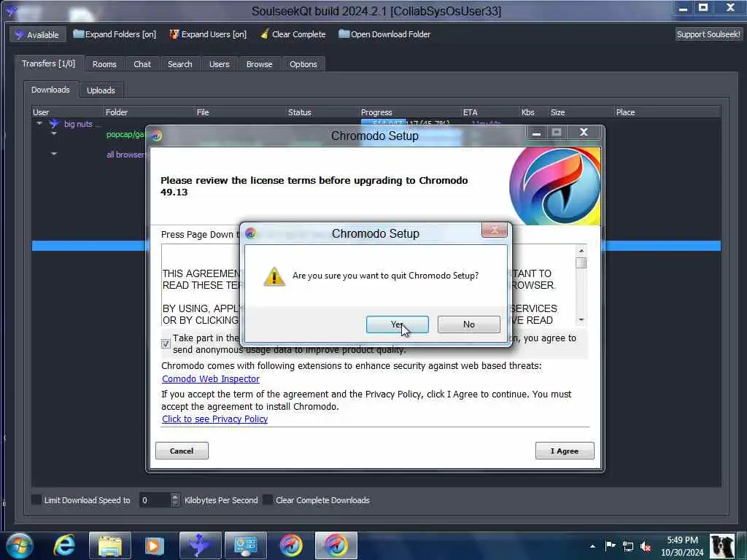This screenshot has width=747, height=560.
Task: Click the Chromodo logo in setup header
Action: 554,186
